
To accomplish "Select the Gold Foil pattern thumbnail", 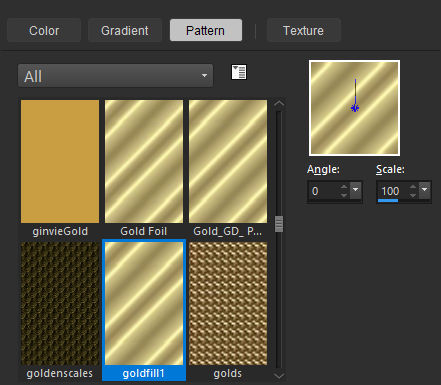I will pos(144,161).
